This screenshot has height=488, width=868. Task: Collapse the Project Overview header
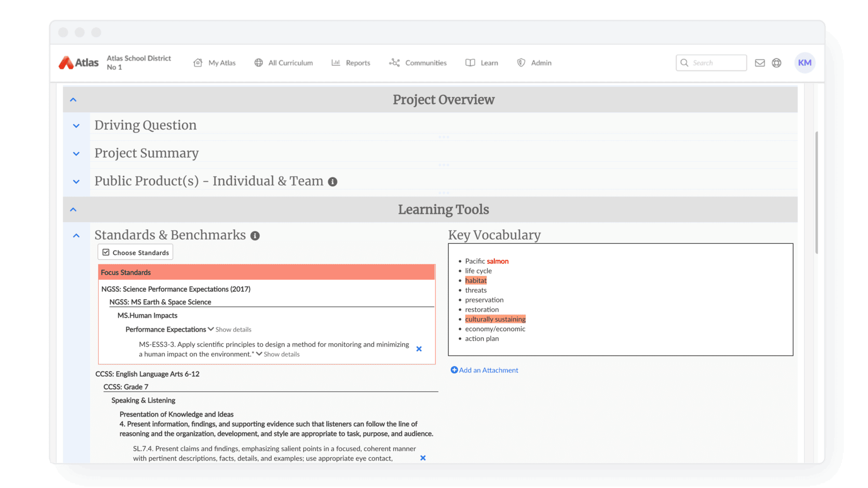coord(73,100)
